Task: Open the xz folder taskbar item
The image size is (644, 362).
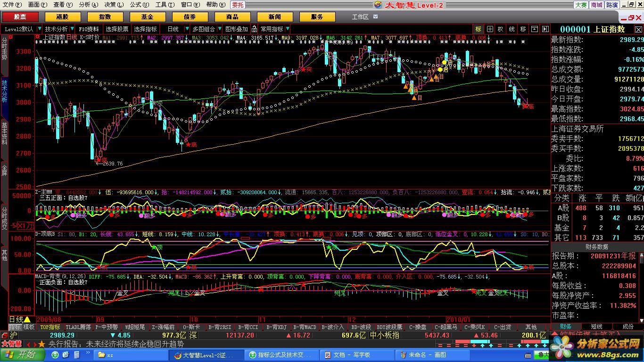Action: (132, 354)
